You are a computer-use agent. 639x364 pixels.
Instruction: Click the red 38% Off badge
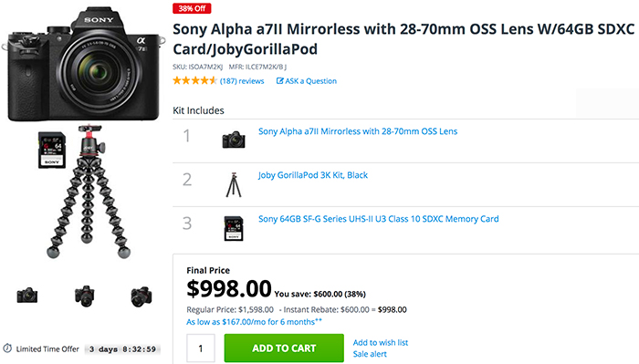click(x=192, y=8)
